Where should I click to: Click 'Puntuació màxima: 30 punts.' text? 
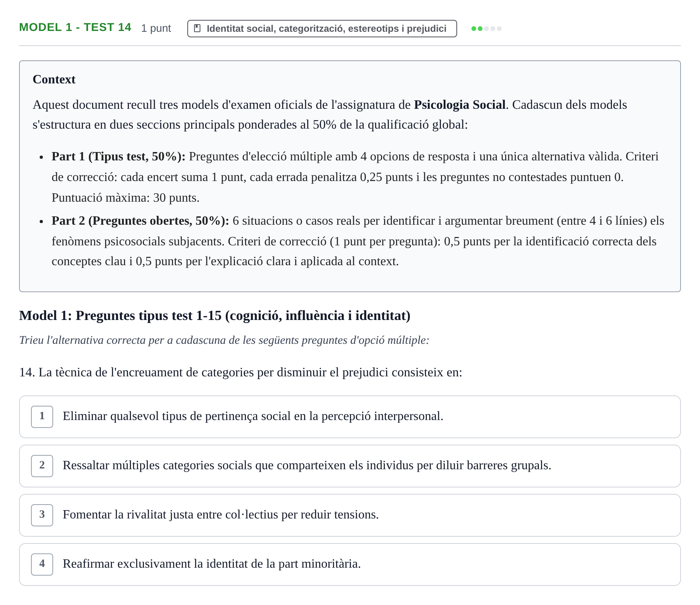point(125,198)
